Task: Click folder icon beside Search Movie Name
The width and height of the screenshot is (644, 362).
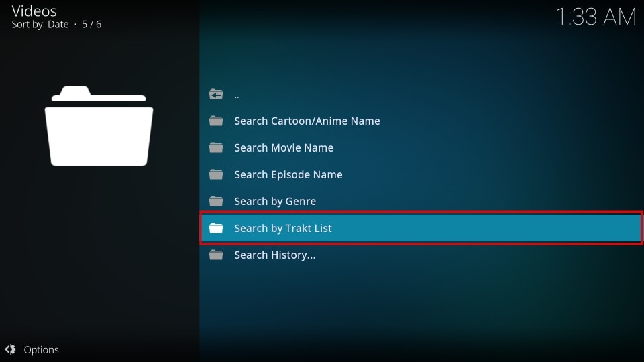Action: 215,147
